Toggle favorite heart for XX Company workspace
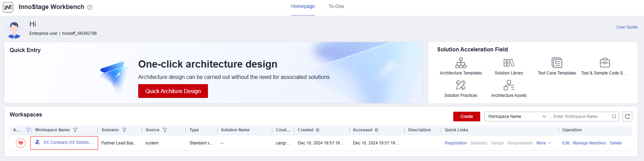 click(21, 143)
